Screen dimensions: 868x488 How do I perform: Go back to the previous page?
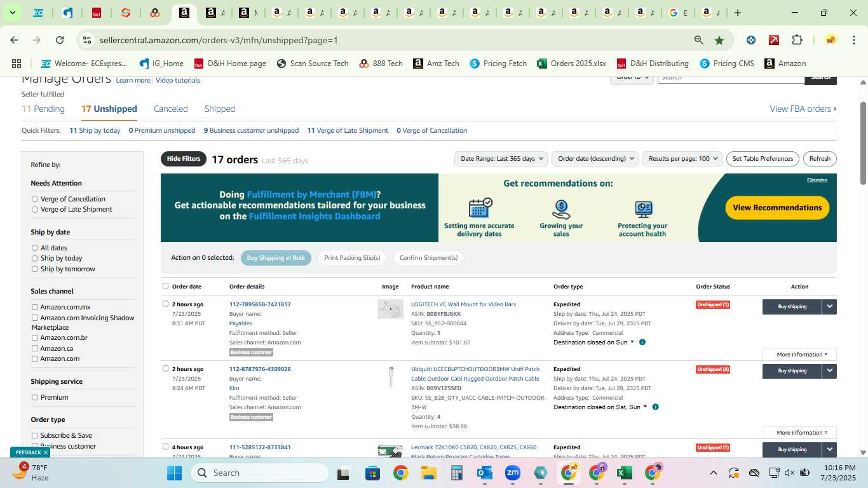pyautogui.click(x=14, y=40)
